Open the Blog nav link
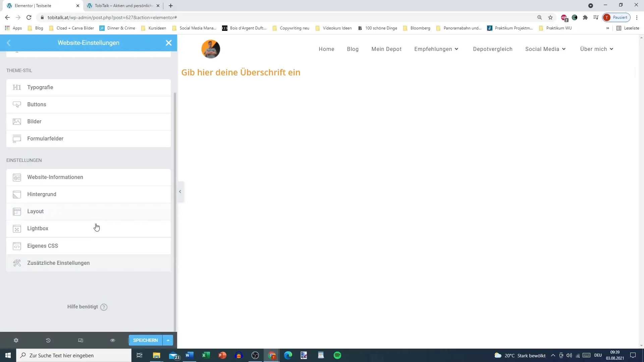Screen dimensions: 644x362 (353, 49)
